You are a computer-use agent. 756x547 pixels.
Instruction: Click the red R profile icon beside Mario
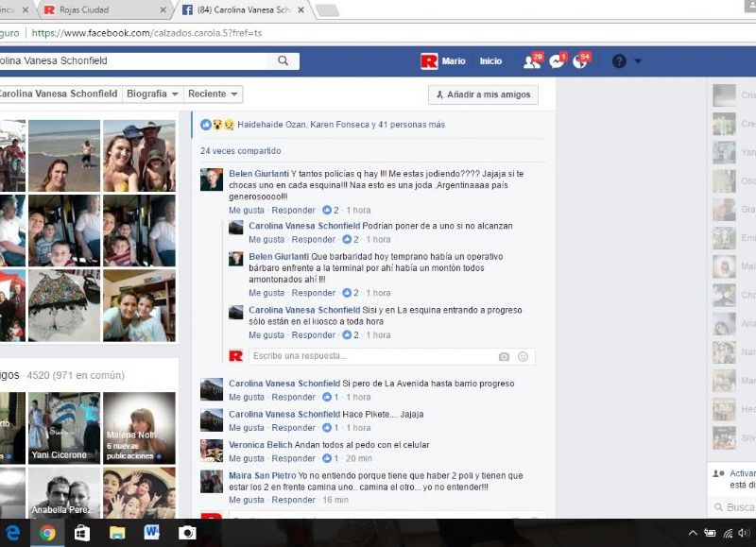coord(429,61)
